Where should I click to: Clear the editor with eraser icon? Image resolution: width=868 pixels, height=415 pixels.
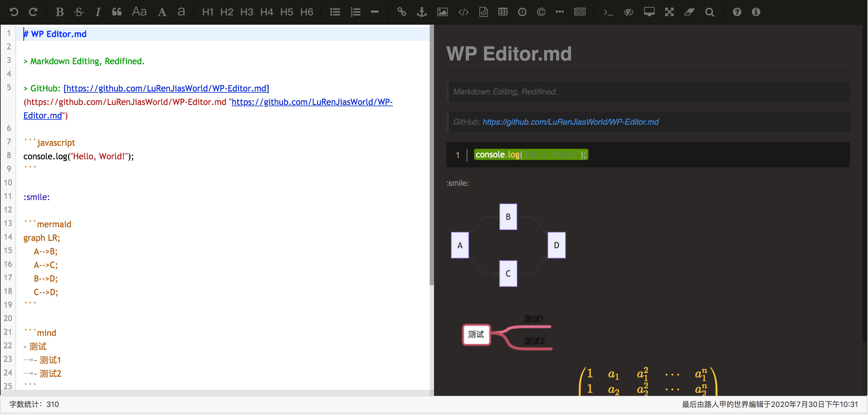point(689,12)
